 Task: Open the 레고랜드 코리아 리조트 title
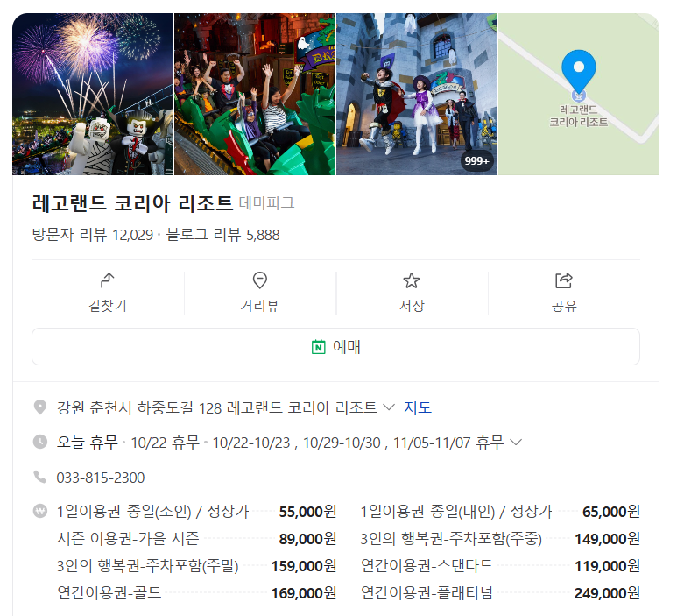click(x=132, y=203)
